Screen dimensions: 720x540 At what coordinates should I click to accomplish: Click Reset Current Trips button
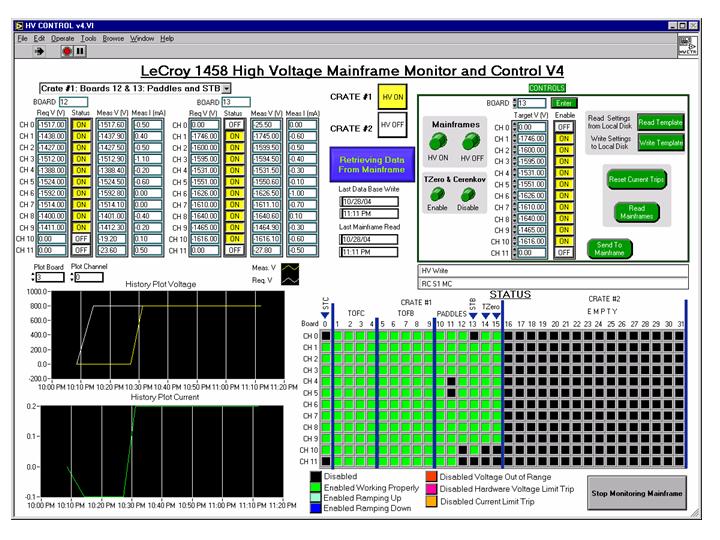(x=636, y=179)
